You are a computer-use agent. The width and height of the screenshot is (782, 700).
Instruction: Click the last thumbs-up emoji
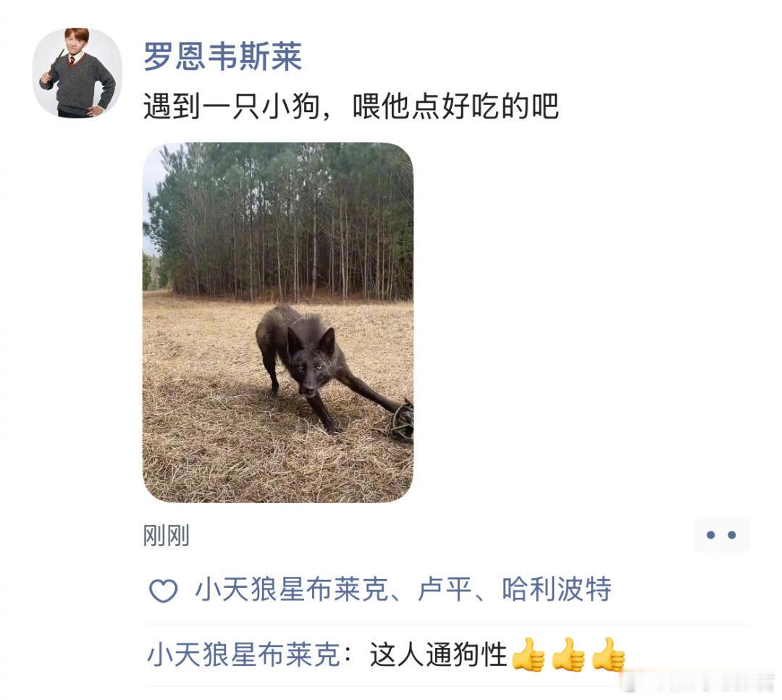pos(608,654)
